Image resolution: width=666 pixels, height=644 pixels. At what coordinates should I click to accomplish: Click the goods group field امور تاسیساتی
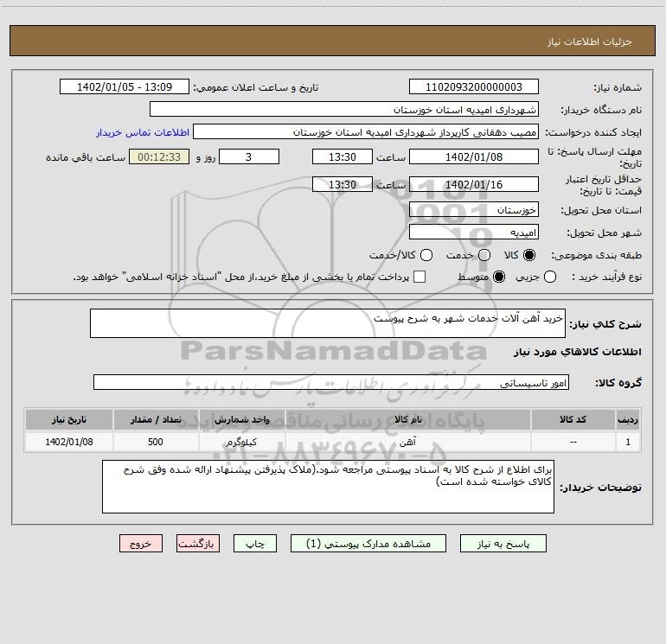tap(331, 382)
